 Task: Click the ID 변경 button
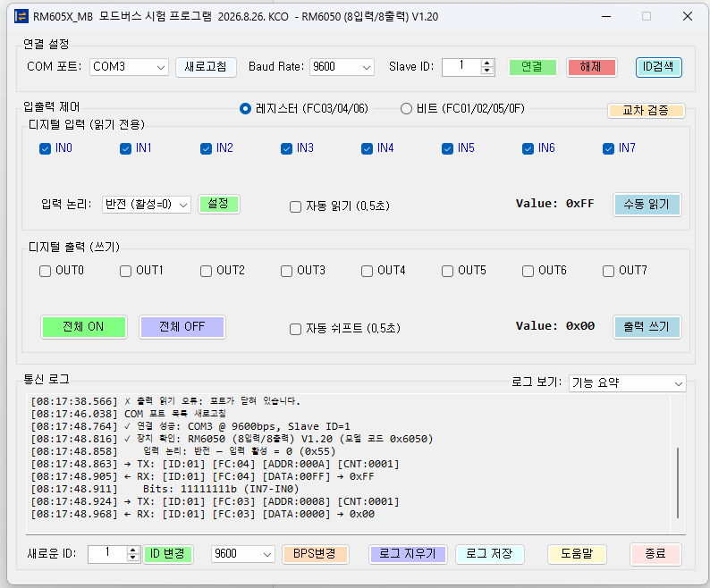[168, 554]
